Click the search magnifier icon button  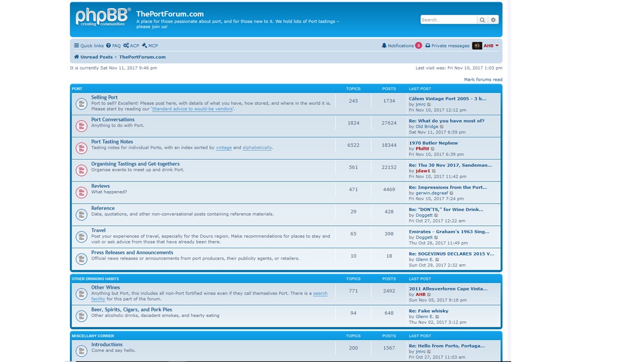(482, 20)
